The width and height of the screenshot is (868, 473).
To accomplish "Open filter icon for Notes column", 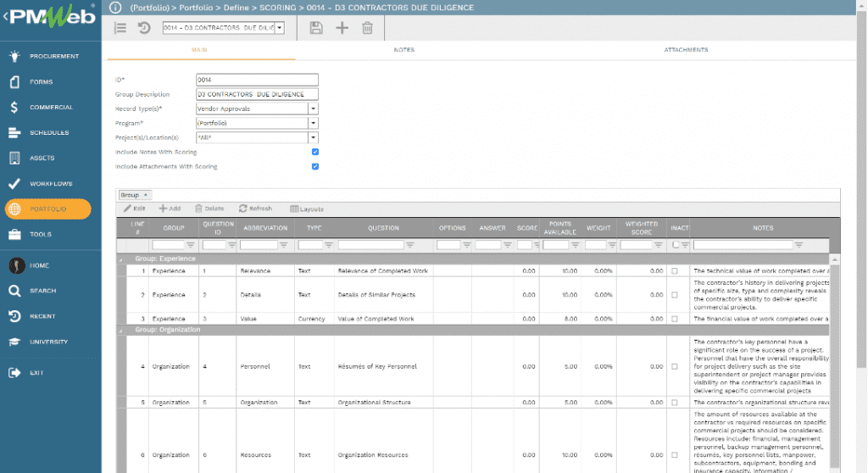I will tap(798, 245).
